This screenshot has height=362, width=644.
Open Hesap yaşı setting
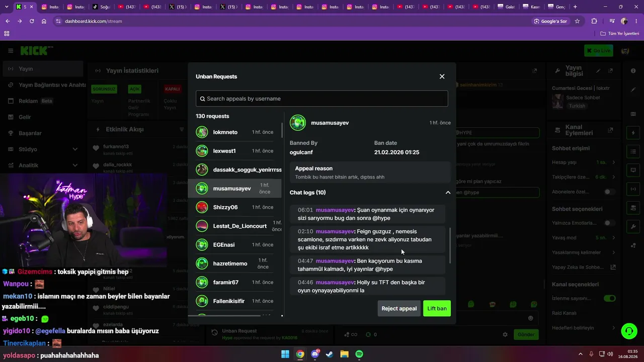click(x=584, y=162)
